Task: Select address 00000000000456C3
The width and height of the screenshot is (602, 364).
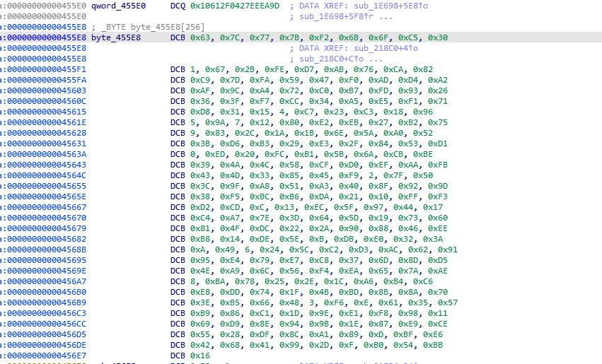Action: [x=47, y=313]
